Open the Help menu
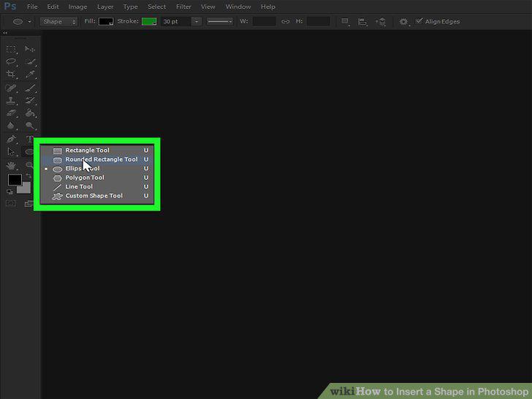532x399 pixels. [x=268, y=7]
